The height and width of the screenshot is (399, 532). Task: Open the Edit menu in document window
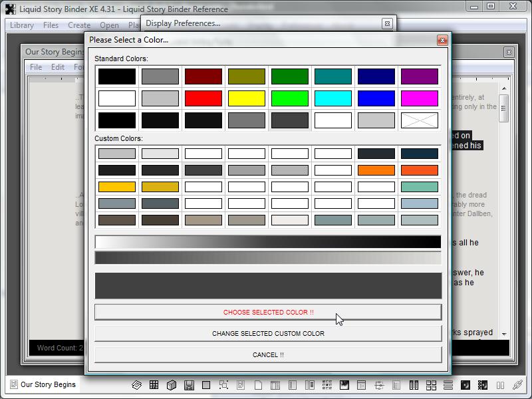(x=58, y=67)
